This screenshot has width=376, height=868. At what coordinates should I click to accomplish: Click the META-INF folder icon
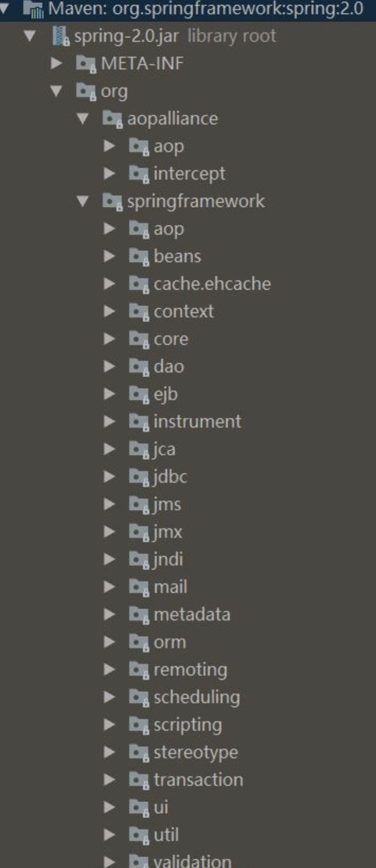pyautogui.click(x=86, y=64)
